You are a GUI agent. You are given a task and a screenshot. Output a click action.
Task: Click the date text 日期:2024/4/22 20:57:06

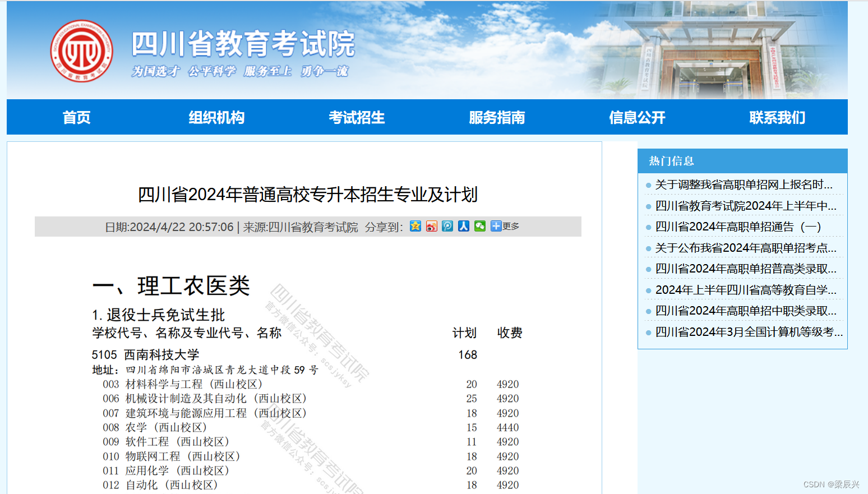pyautogui.click(x=169, y=227)
